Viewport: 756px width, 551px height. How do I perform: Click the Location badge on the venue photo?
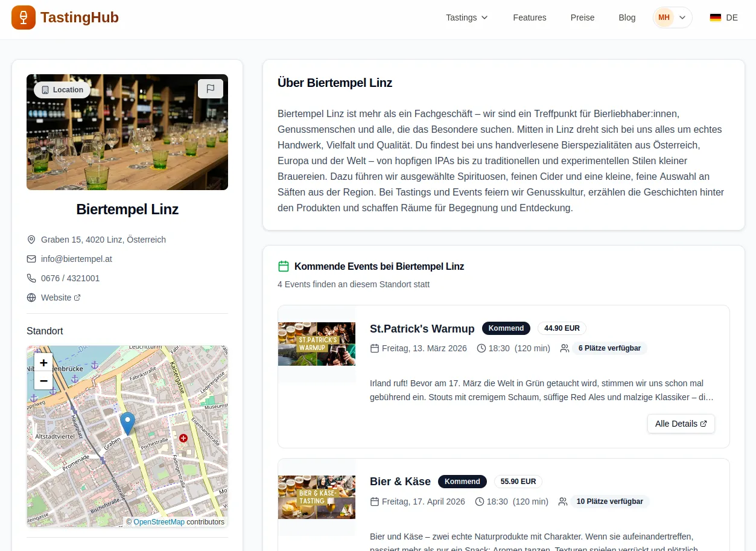62,89
